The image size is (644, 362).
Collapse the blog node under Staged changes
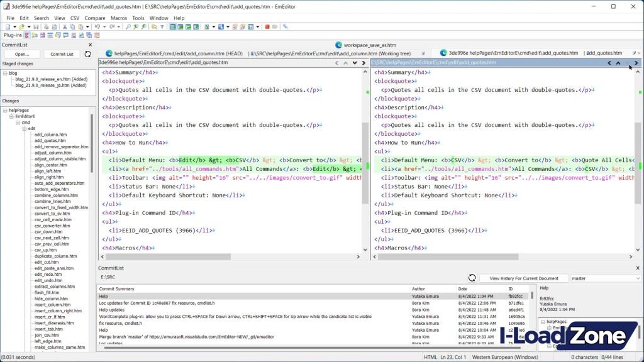tap(5, 72)
